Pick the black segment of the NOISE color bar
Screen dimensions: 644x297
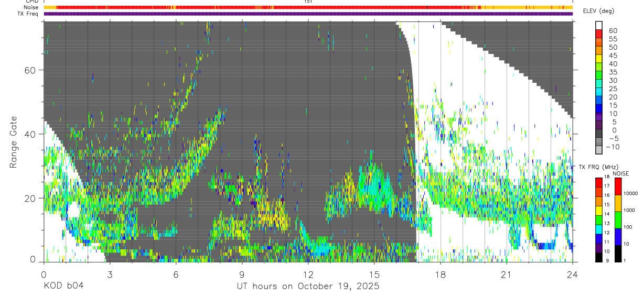(618, 254)
